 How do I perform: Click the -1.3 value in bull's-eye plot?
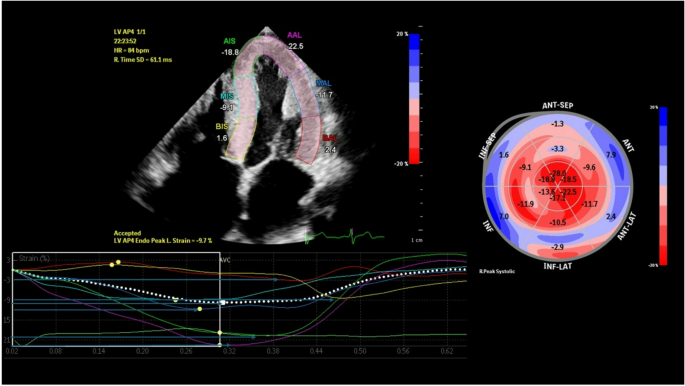click(557, 124)
